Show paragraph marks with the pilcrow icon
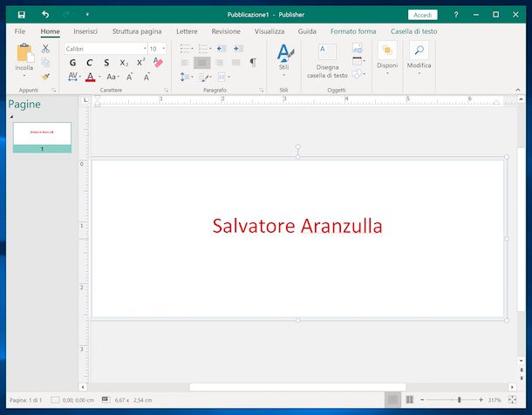The image size is (532, 415). pyautogui.click(x=253, y=63)
